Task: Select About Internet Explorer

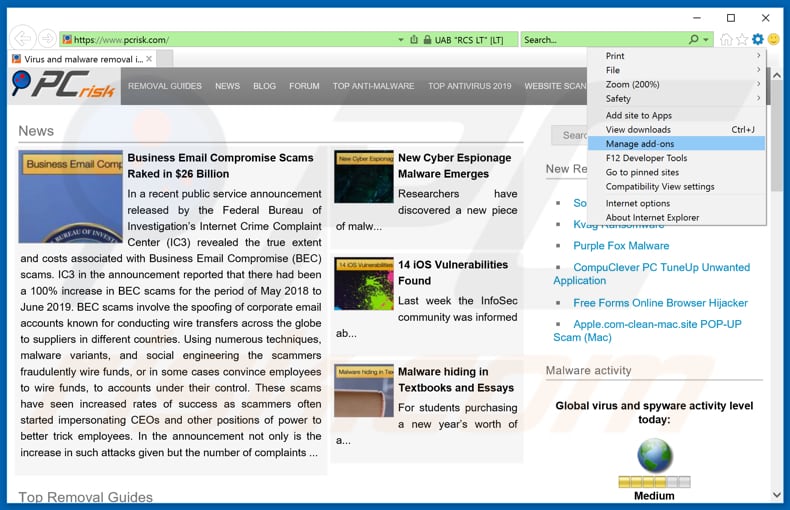Action: click(x=676, y=217)
